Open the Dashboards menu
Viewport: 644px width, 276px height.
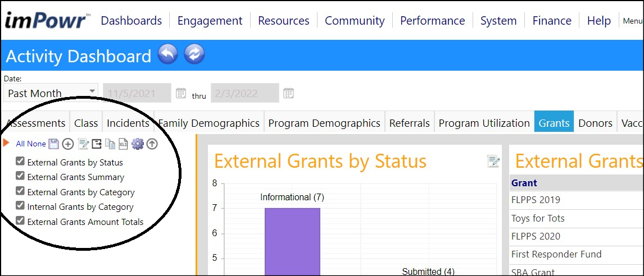tap(131, 21)
